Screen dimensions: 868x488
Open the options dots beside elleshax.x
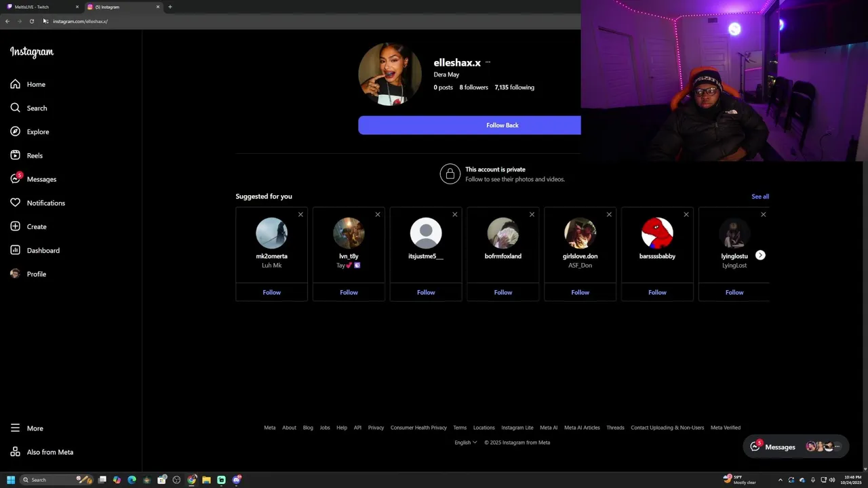coord(488,62)
